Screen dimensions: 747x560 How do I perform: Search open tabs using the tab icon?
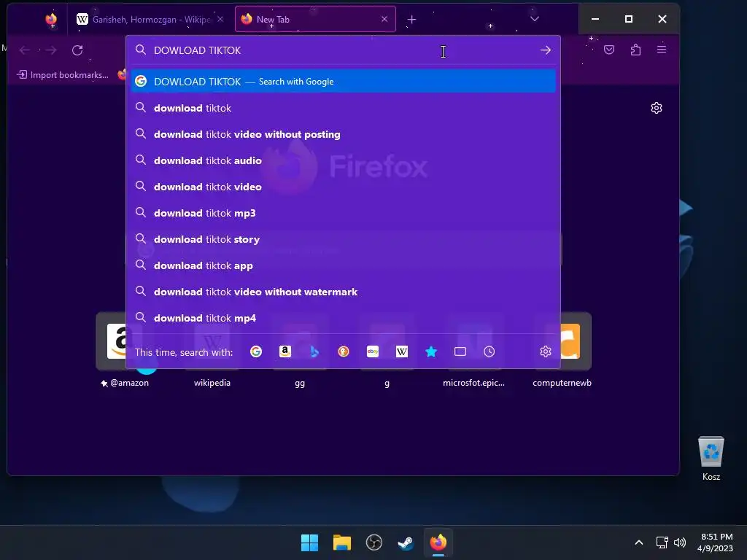click(460, 351)
